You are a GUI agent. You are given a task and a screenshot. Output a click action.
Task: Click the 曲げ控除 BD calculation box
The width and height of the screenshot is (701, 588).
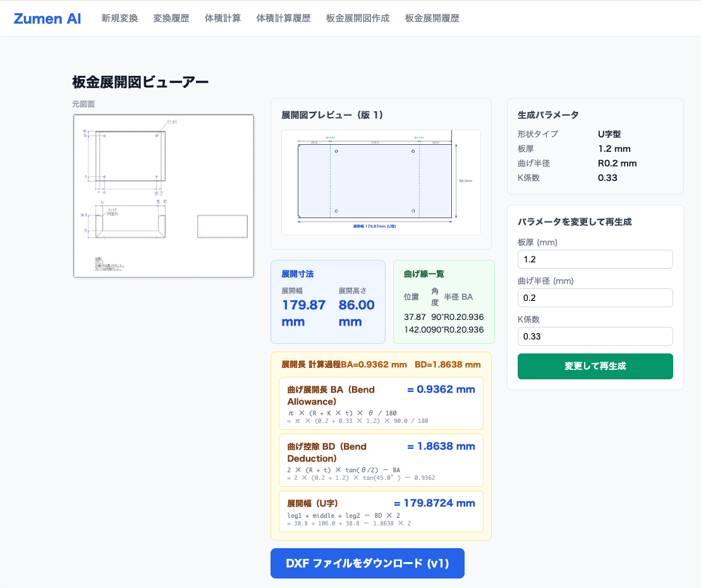[x=381, y=460]
